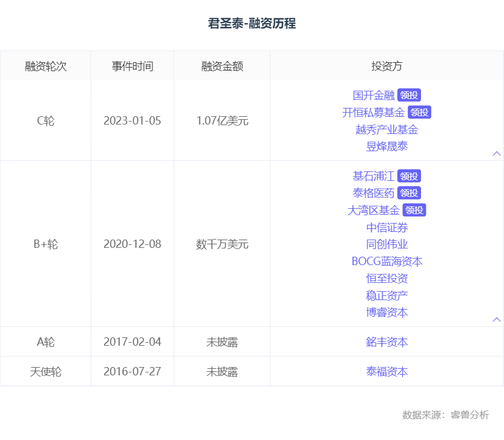Click the 投资方 column header
Viewport: 504px width, 440px height.
pos(387,66)
